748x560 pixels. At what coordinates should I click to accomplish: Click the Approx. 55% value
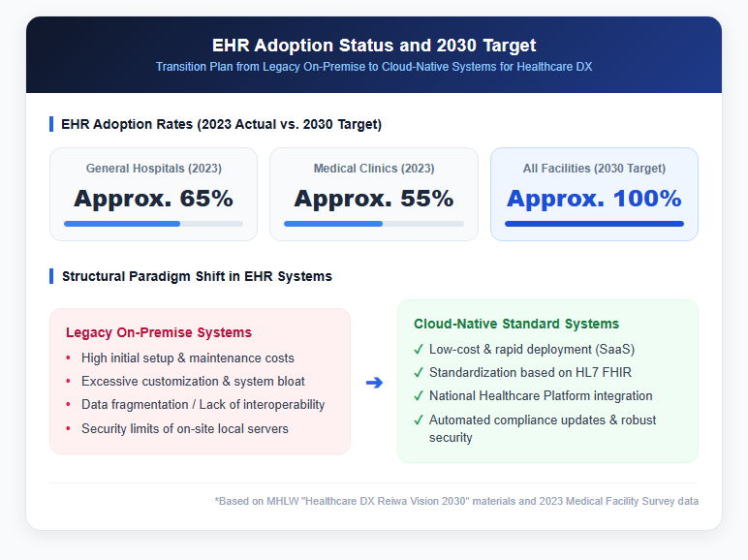point(374,199)
